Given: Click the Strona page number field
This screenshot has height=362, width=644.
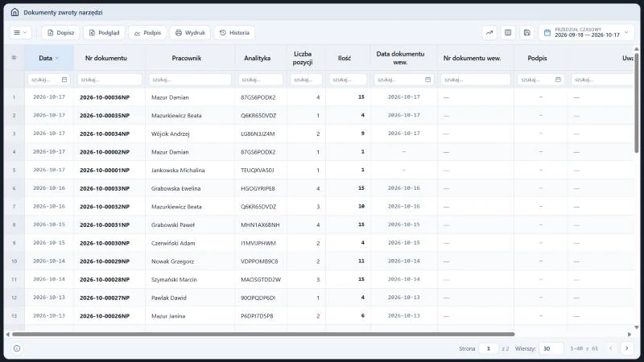Looking at the screenshot, I should (x=489, y=348).
